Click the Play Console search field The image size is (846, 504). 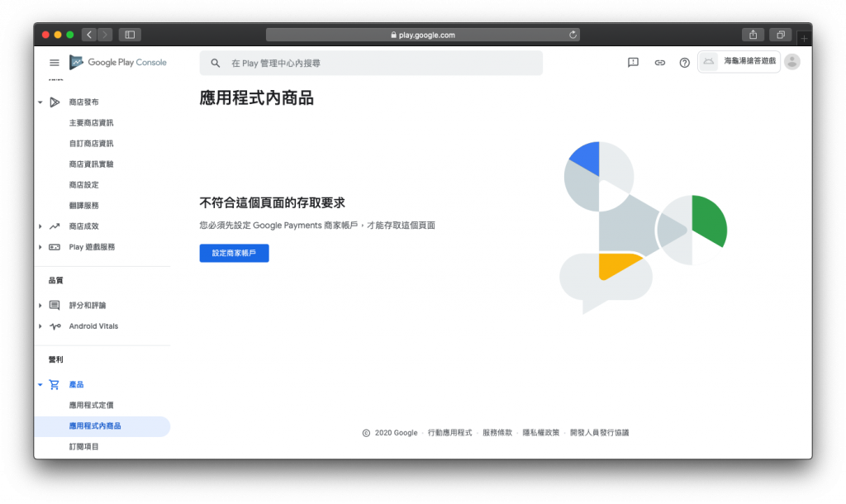[x=371, y=63]
